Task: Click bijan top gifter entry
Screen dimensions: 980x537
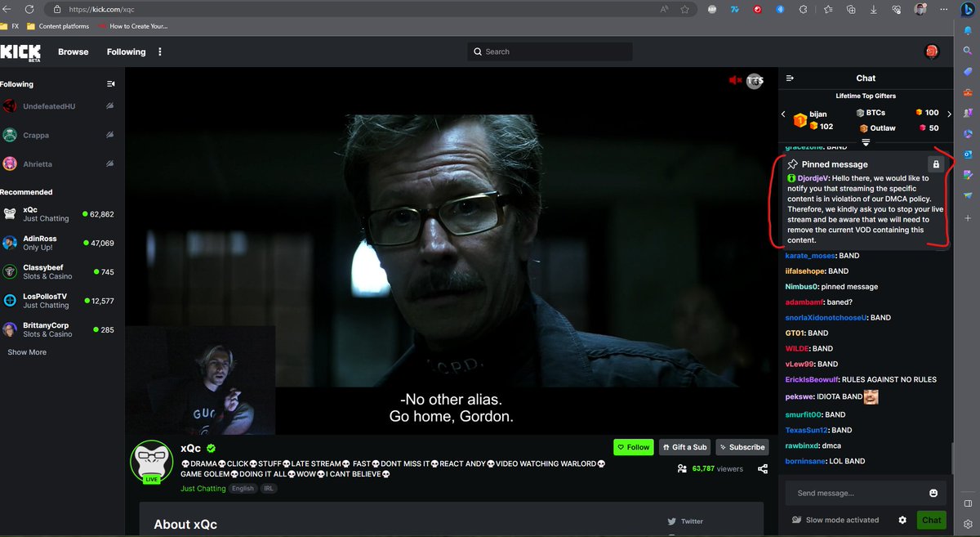Action: click(x=813, y=120)
